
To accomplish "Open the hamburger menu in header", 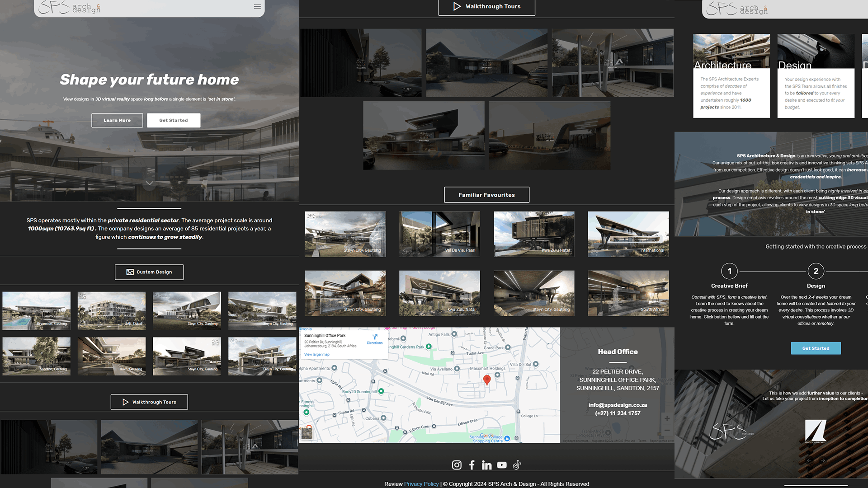I will pyautogui.click(x=257, y=6).
